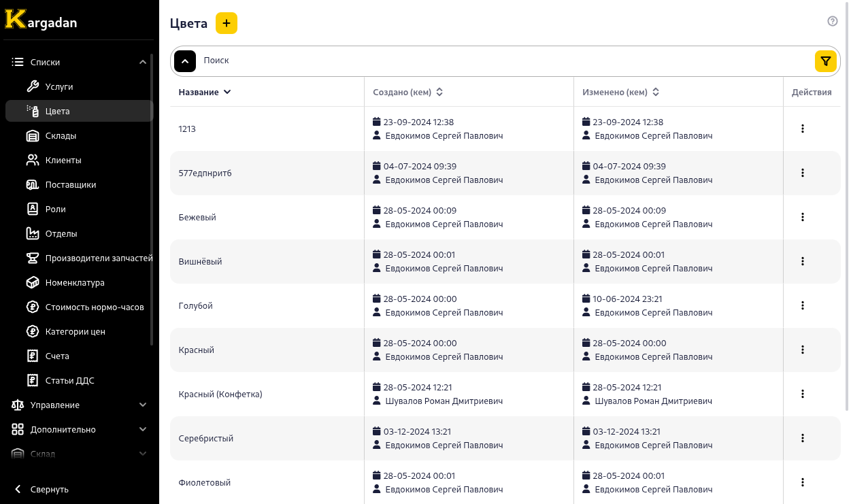
Task: Open the Склады warehouse section
Action: 60,136
